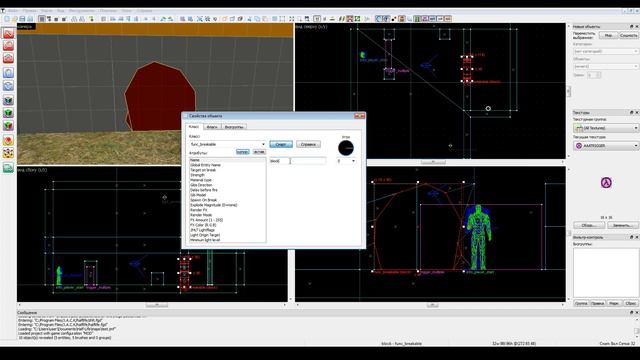Select the Block tool in left toolbar

click(8, 86)
